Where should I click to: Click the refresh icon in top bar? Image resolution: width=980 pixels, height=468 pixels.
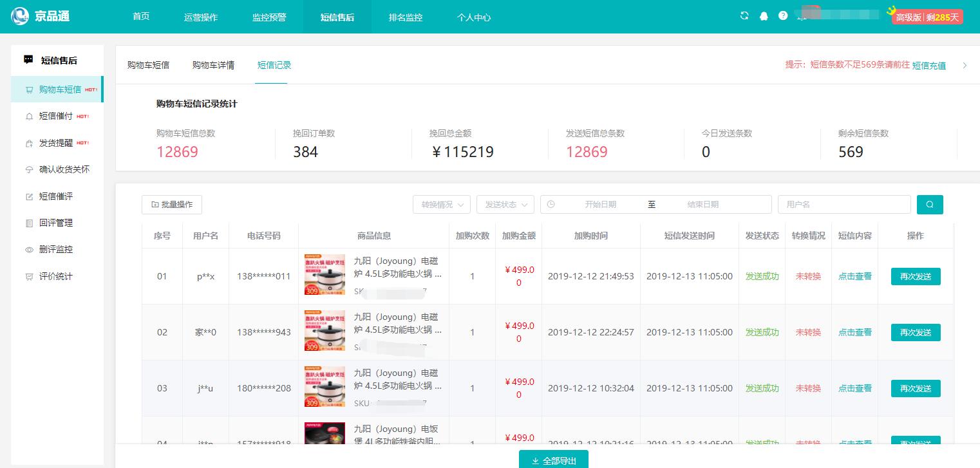(x=744, y=16)
